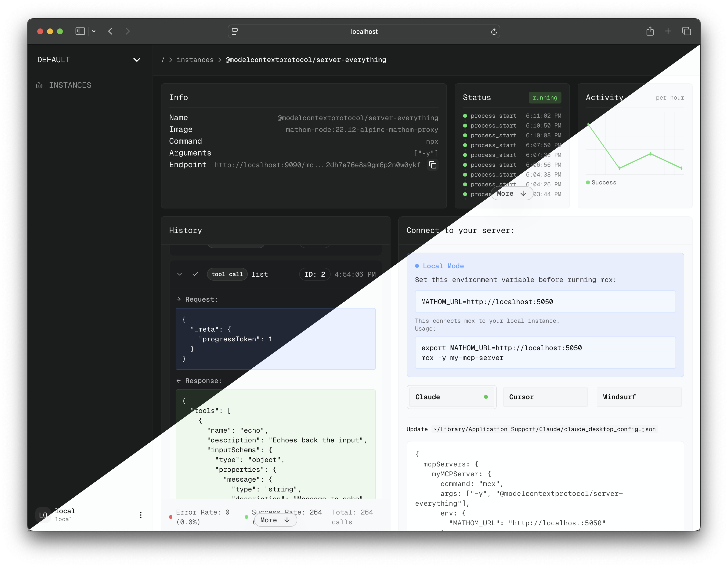Click the per hour label in Activity
Image resolution: width=728 pixels, height=567 pixels.
tap(670, 98)
